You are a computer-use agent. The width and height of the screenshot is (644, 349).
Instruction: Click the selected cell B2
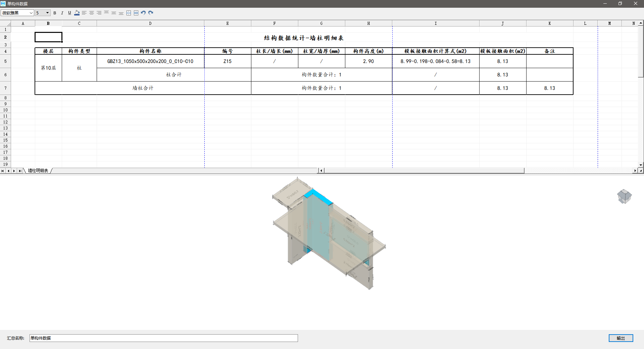pyautogui.click(x=48, y=37)
